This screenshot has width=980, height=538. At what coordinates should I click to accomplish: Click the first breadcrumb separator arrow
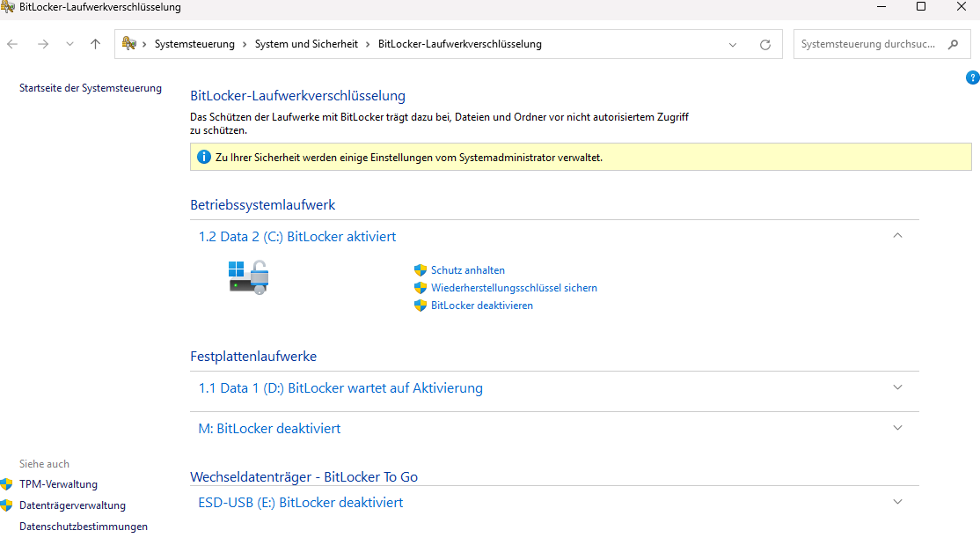[144, 44]
